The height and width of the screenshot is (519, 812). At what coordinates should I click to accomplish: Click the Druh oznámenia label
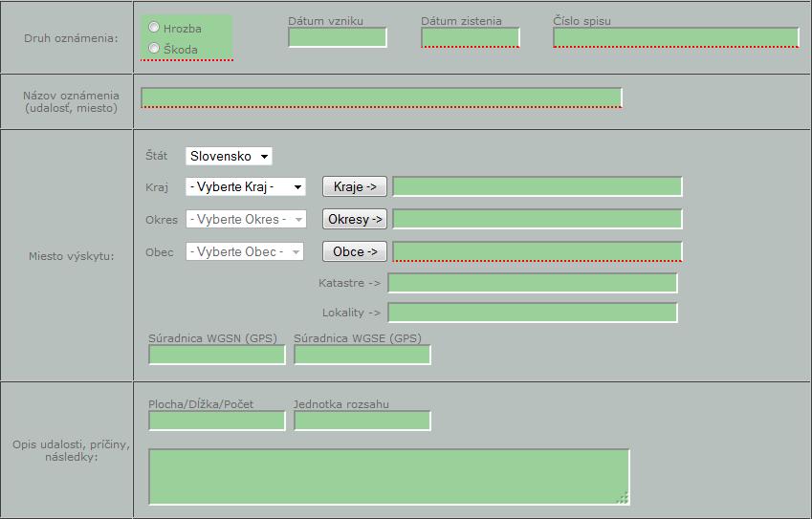(71, 38)
